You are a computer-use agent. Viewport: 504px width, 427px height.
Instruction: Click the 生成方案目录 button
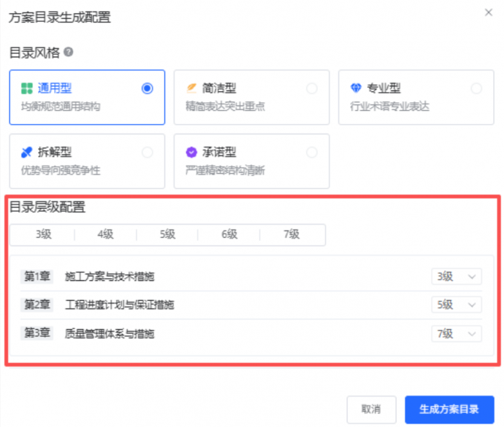[449, 410]
